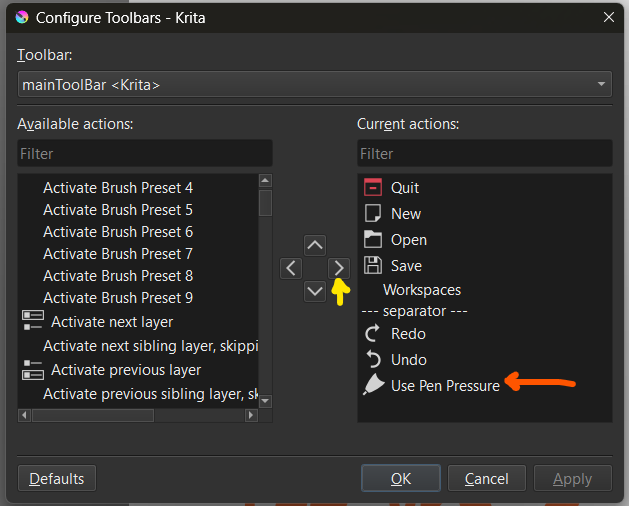Add selected action with right arrow
The width and height of the screenshot is (629, 506).
click(339, 268)
